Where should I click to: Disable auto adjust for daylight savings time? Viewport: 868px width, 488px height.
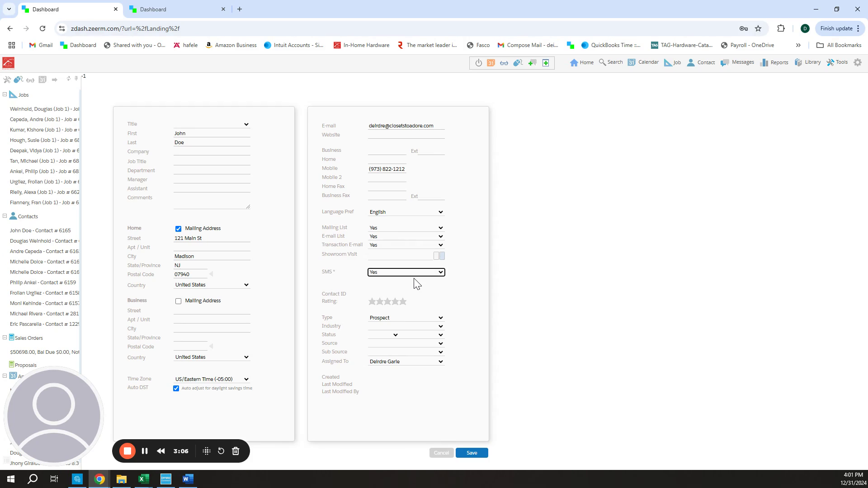click(176, 389)
